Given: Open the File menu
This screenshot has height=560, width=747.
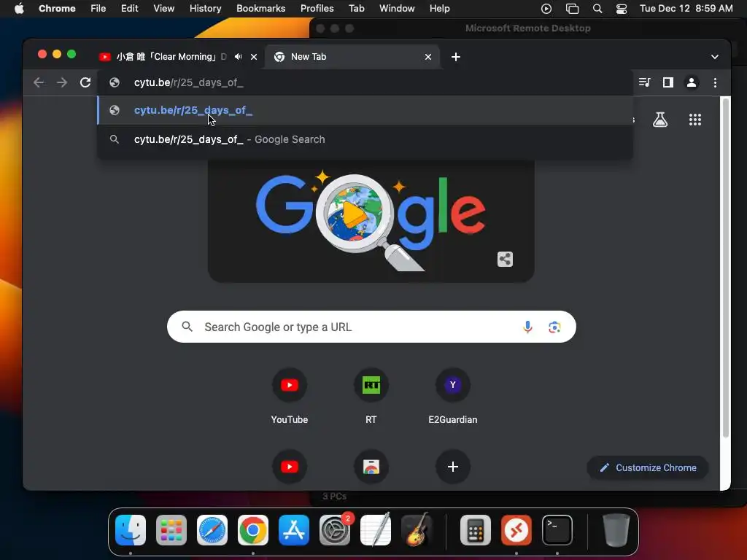Looking at the screenshot, I should [98, 9].
